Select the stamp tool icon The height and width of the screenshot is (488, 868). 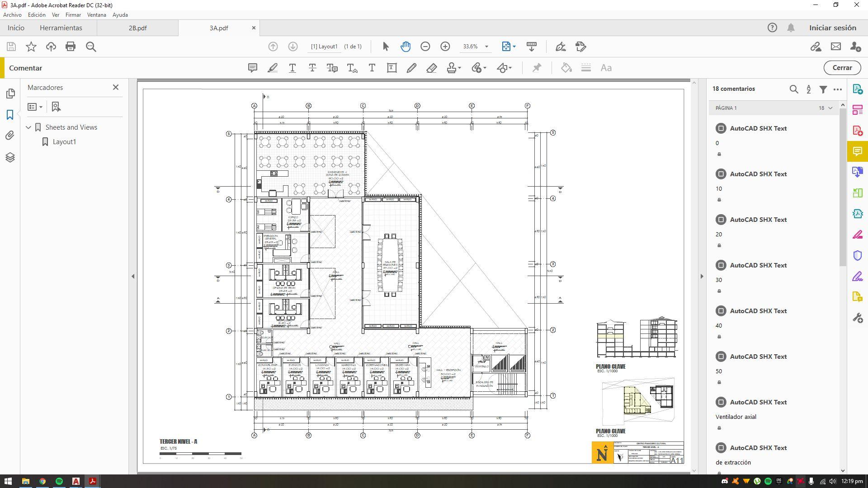(x=451, y=68)
